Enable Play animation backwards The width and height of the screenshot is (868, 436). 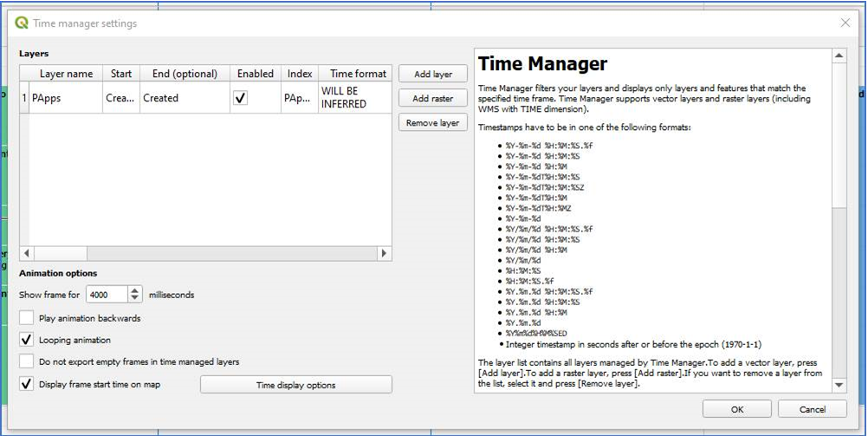[x=26, y=319]
